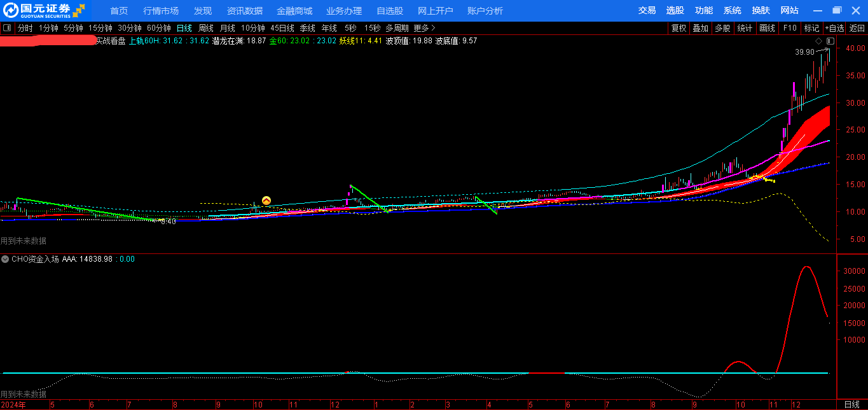Toggle the side panel icon left of 分时
The image size is (868, 410).
(7, 28)
